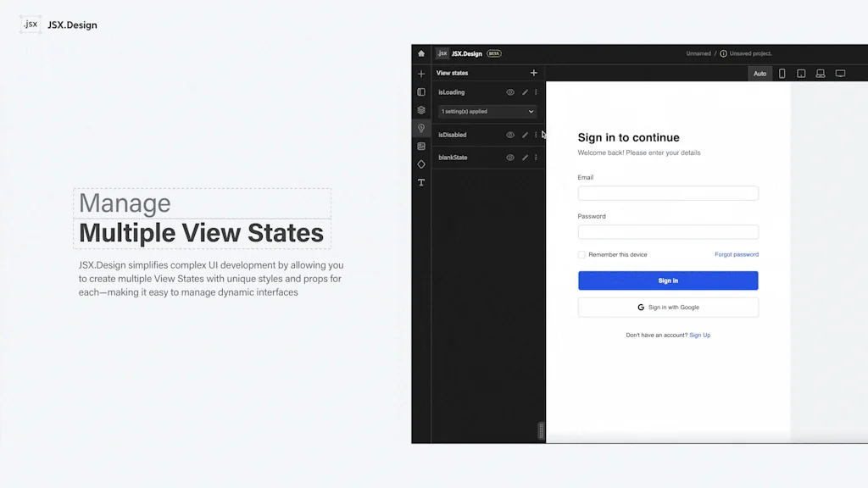Image resolution: width=868 pixels, height=488 pixels.
Task: Check the Remember this device checkbox
Action: tap(581, 254)
